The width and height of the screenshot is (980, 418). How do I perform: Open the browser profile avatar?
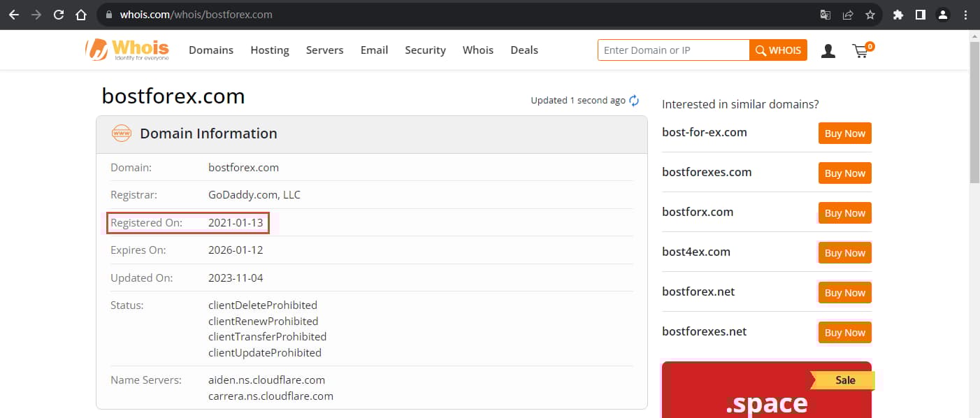point(943,14)
